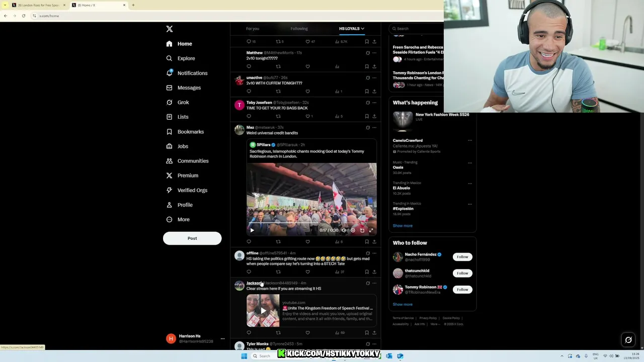Image resolution: width=644 pixels, height=362 pixels.
Task: Open more options on offline's post
Action: pos(374,253)
